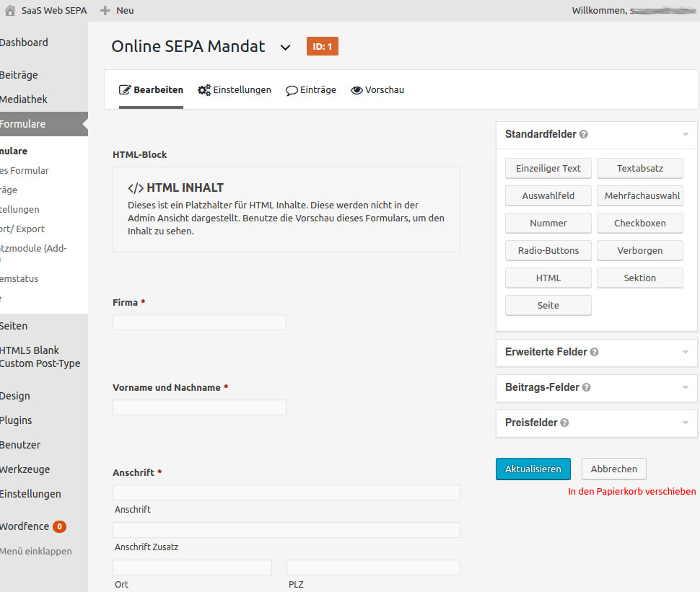The height and width of the screenshot is (592, 700).
Task: Open Design in the sidebar
Action: [x=15, y=396]
